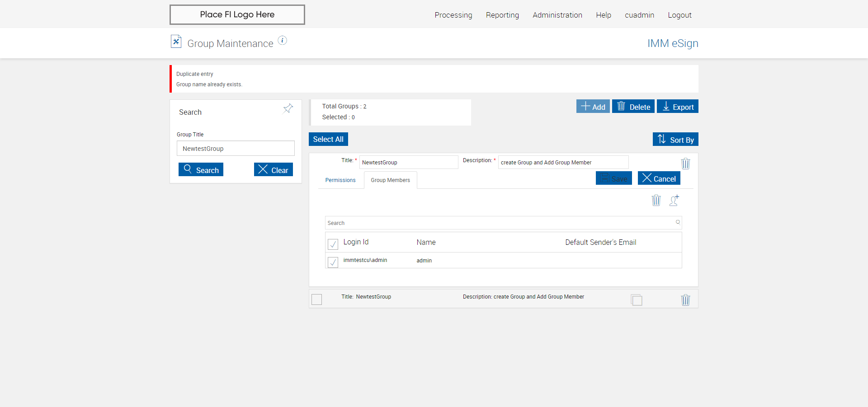Image resolution: width=868 pixels, height=407 pixels.
Task: Open the Administration menu
Action: [x=557, y=15]
